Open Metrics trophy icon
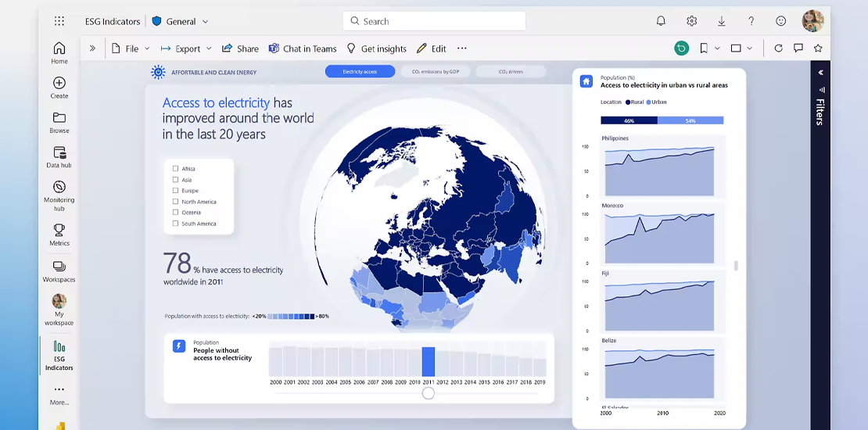 (x=59, y=235)
